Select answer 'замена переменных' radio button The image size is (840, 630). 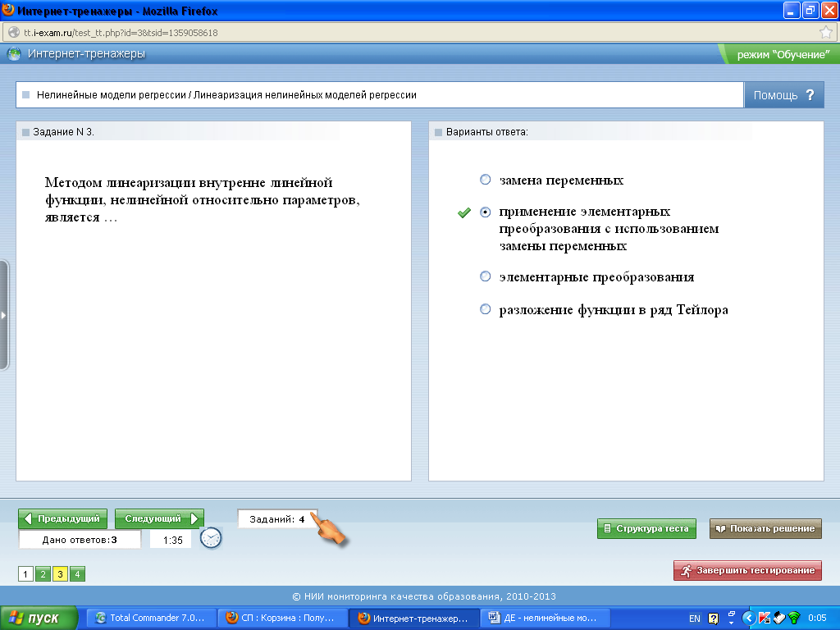485,180
